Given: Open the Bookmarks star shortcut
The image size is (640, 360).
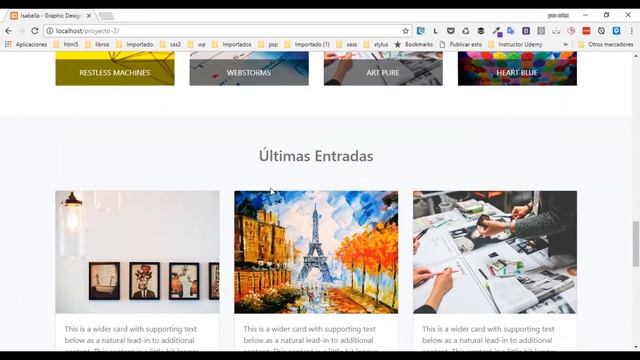Looking at the screenshot, I should (413, 44).
